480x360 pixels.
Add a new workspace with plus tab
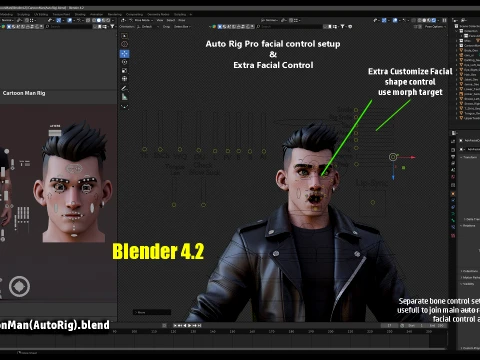click(x=191, y=14)
